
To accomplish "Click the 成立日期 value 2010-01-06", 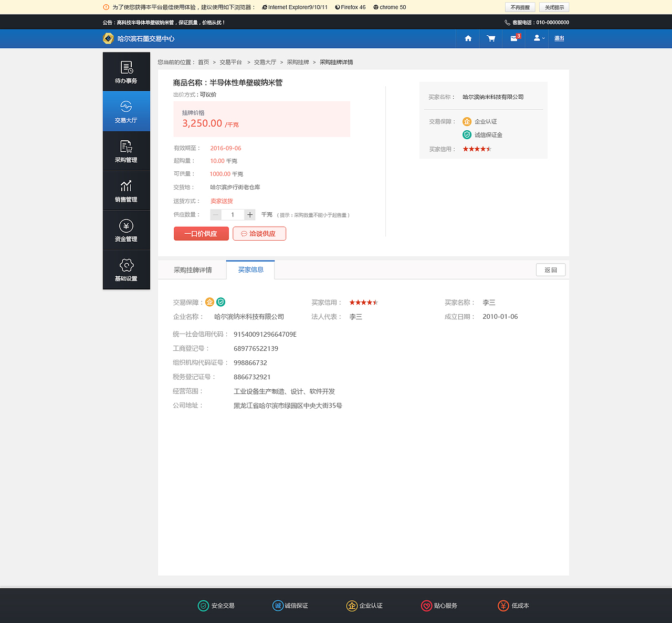I will [500, 317].
